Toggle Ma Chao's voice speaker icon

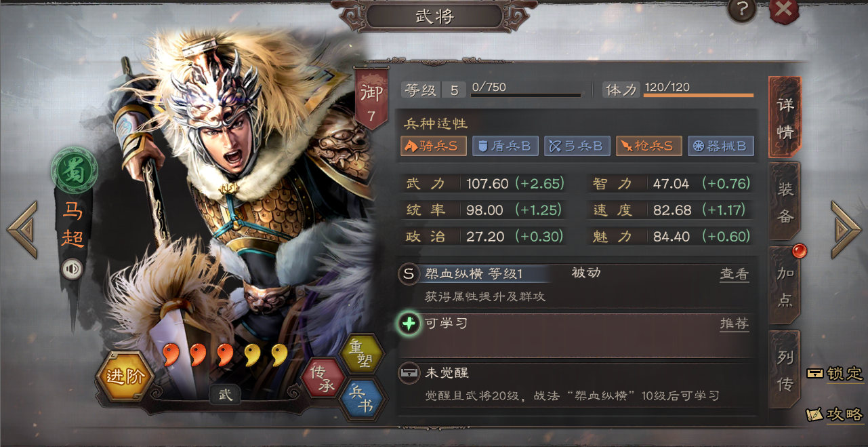[72, 269]
